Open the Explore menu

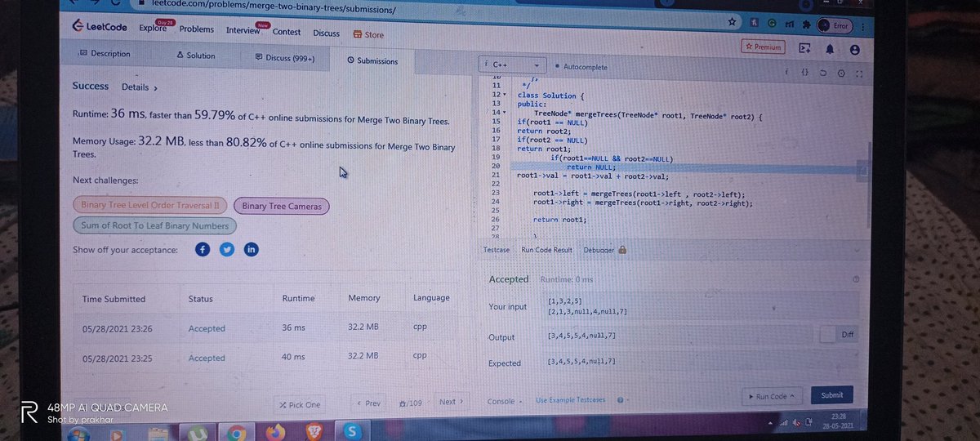click(x=153, y=28)
